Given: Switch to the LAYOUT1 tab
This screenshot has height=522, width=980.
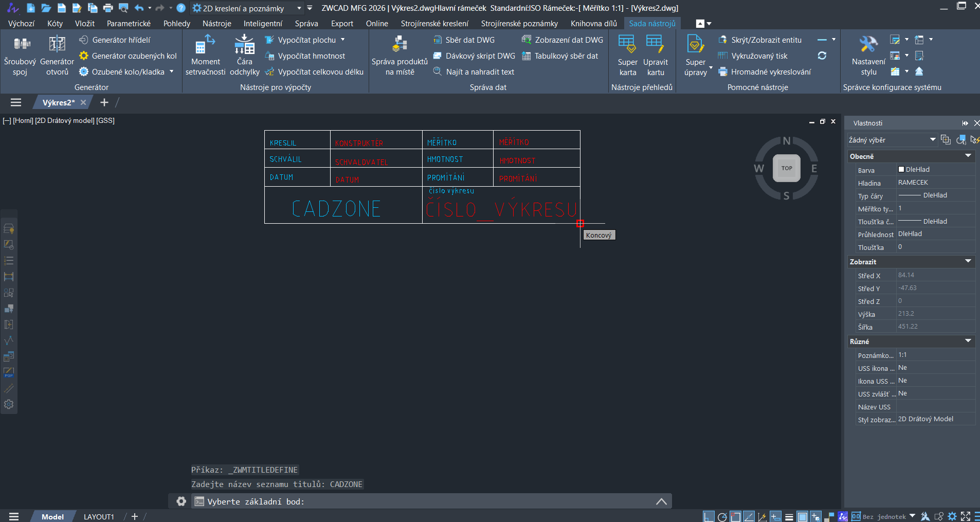Looking at the screenshot, I should [x=99, y=516].
